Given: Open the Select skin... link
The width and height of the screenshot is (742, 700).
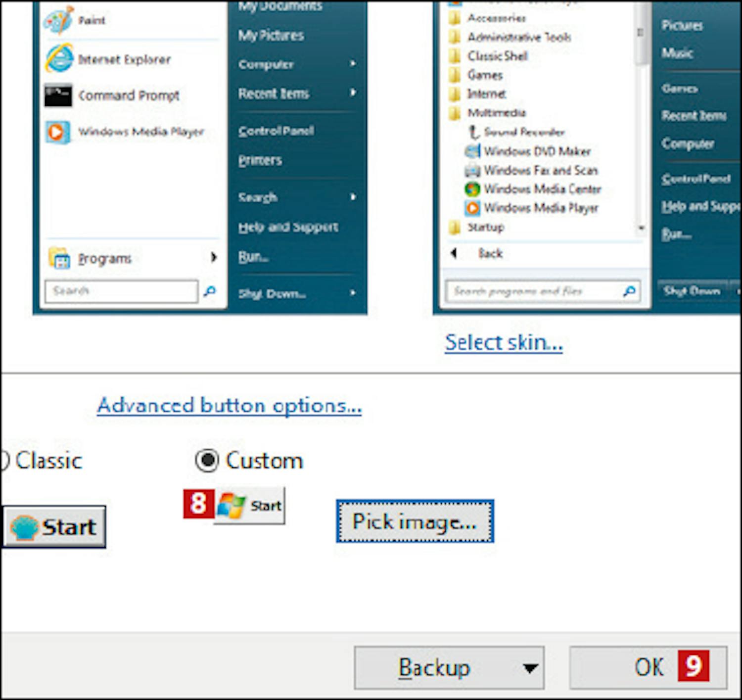Looking at the screenshot, I should click(x=504, y=342).
